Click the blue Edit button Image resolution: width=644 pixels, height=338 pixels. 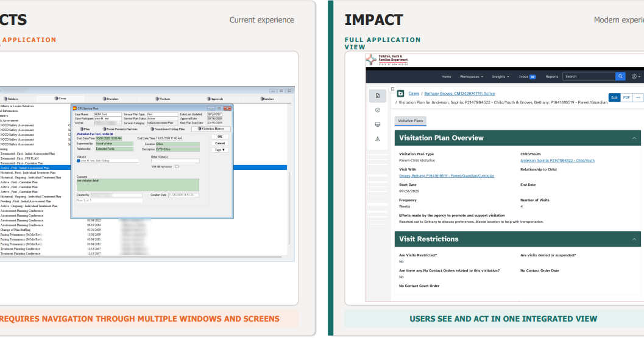(x=614, y=97)
